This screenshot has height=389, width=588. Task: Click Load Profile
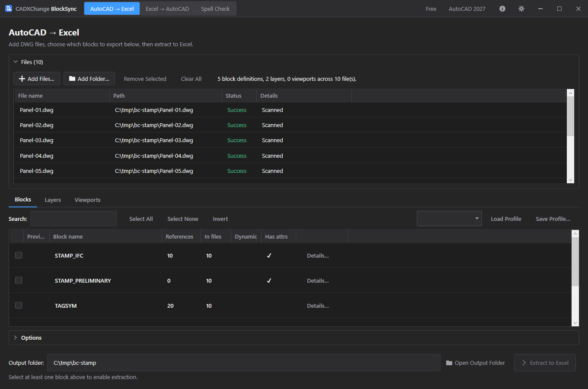click(506, 219)
